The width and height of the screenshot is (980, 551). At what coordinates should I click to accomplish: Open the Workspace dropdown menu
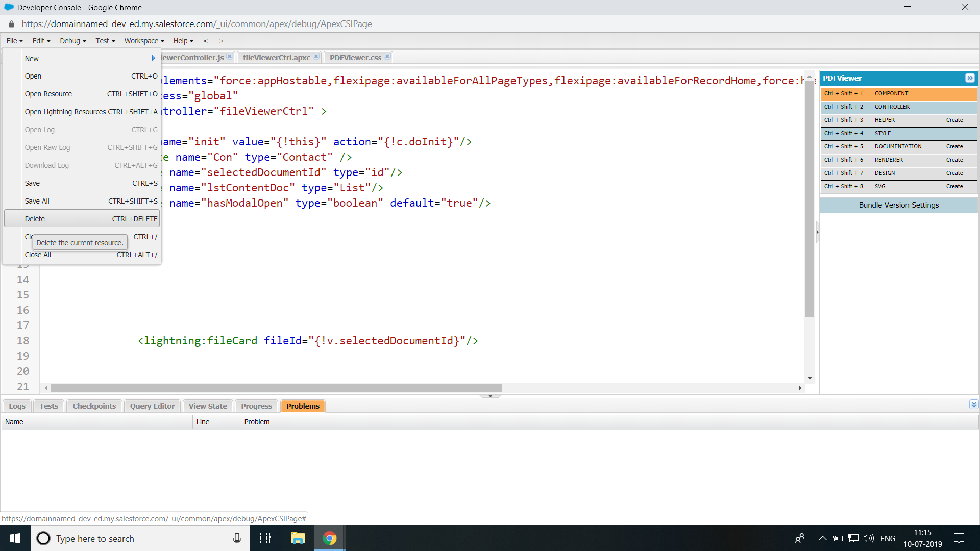point(144,41)
